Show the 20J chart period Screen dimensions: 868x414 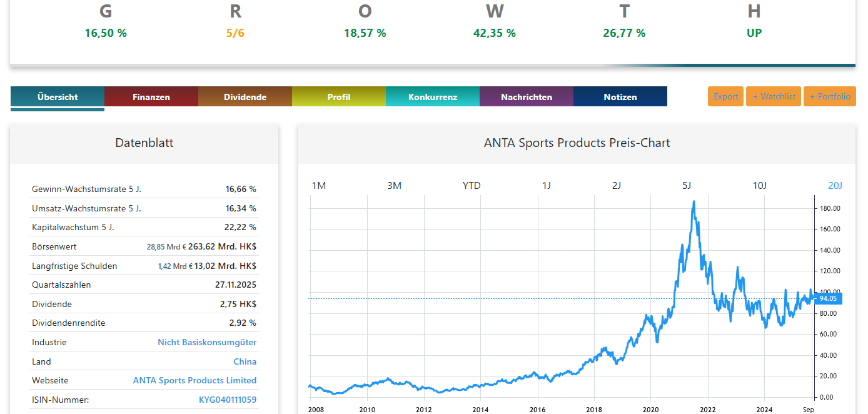[x=835, y=186]
